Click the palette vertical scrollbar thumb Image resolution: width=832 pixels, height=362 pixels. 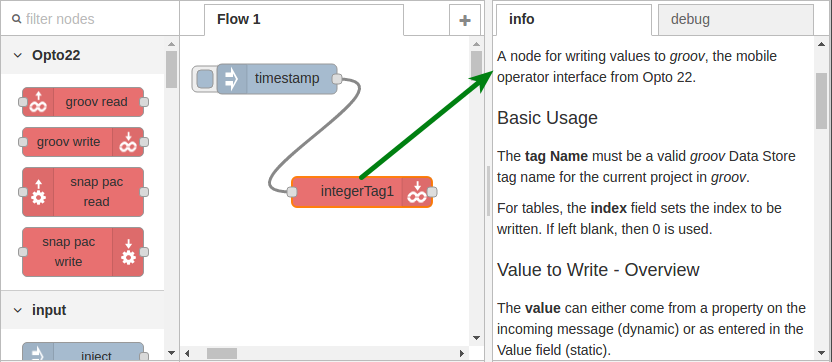click(x=171, y=70)
